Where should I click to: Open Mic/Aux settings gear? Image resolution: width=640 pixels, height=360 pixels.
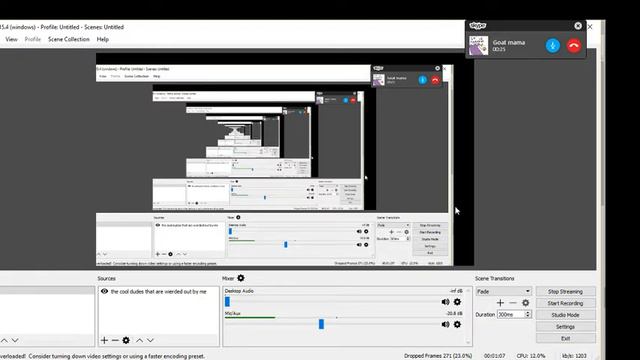pos(457,324)
